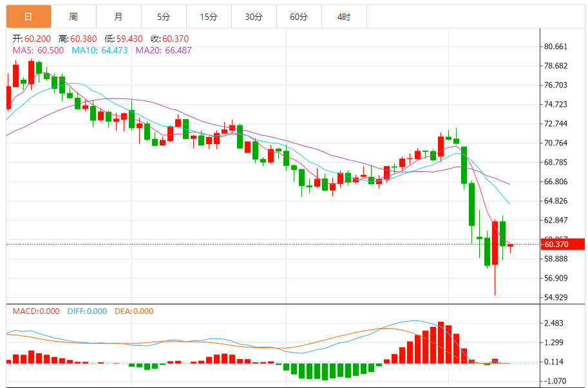
Task: Switch to the 日 daily chart tab
Action: click(x=28, y=17)
